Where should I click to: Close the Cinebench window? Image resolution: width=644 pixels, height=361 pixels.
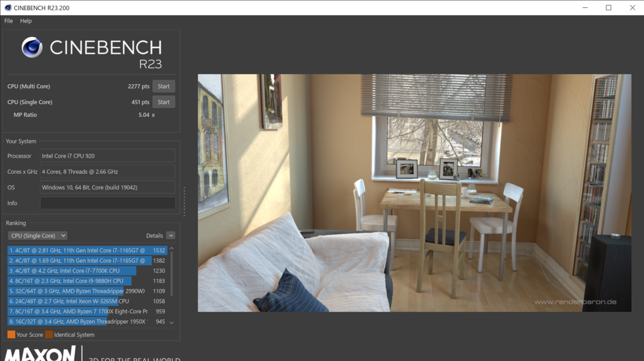point(632,8)
